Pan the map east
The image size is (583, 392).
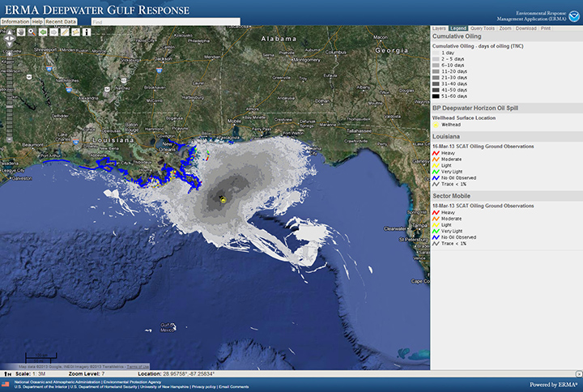(13, 38)
